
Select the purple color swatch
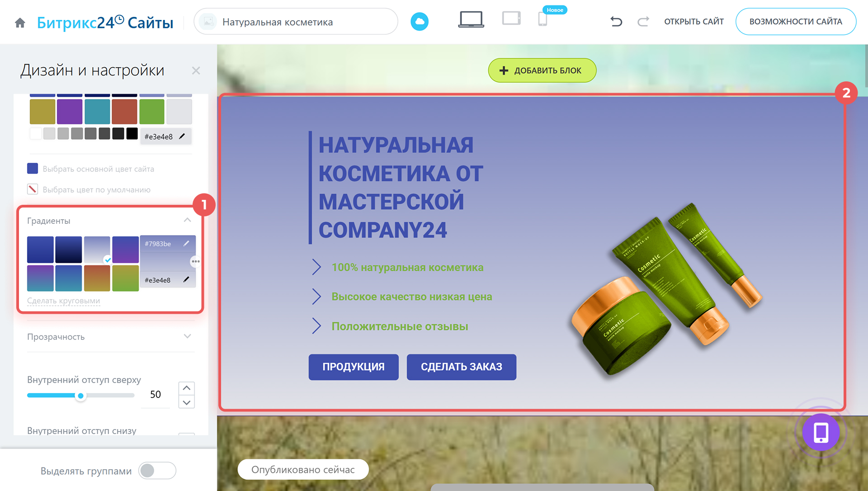pyautogui.click(x=70, y=112)
